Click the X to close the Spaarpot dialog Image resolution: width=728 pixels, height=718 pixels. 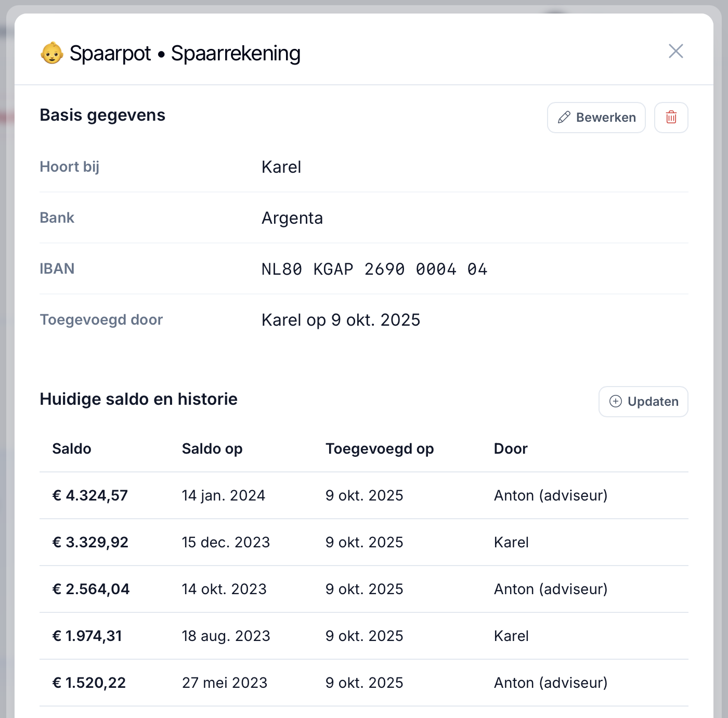pyautogui.click(x=675, y=52)
